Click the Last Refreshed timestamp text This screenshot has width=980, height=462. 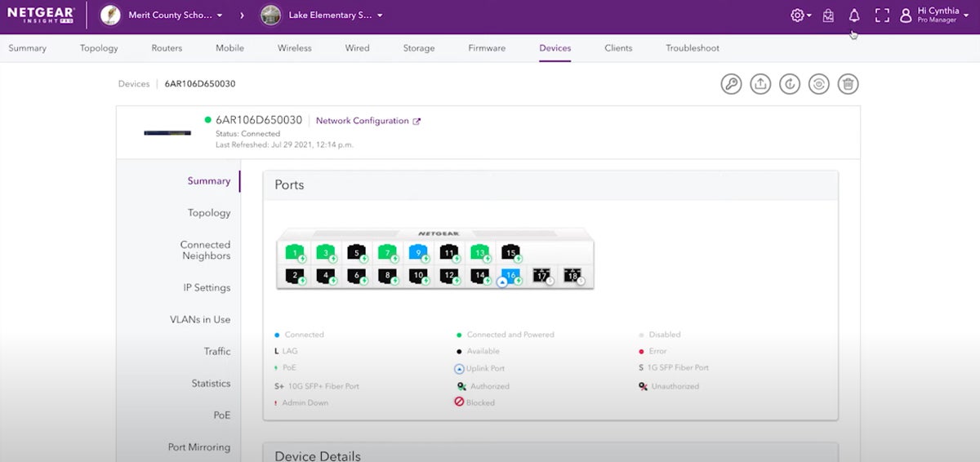coord(284,144)
